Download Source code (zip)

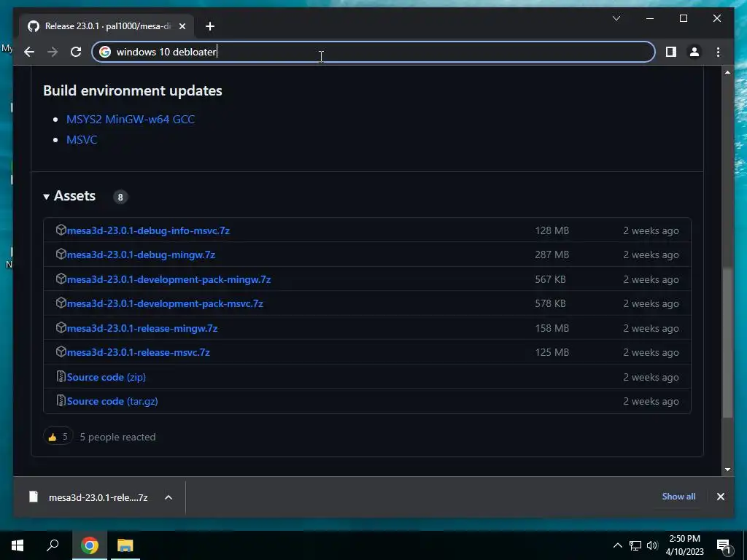(107, 377)
